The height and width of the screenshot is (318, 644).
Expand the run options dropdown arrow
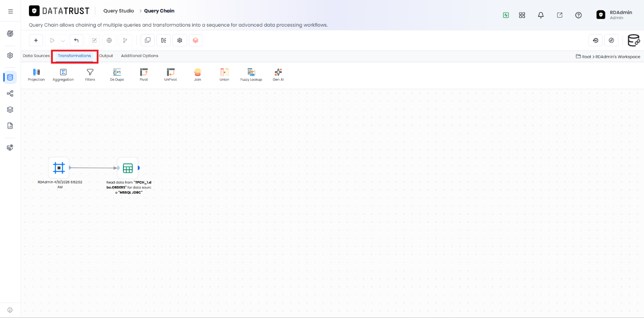pos(63,41)
